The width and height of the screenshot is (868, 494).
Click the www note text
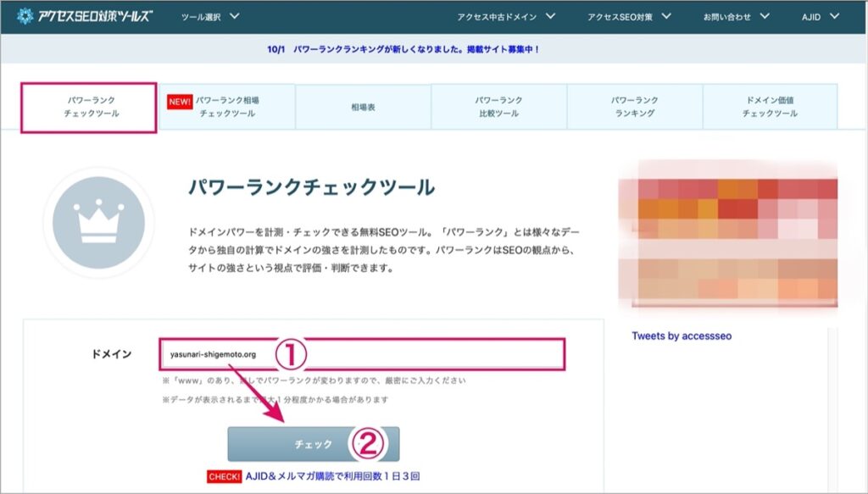[x=314, y=380]
